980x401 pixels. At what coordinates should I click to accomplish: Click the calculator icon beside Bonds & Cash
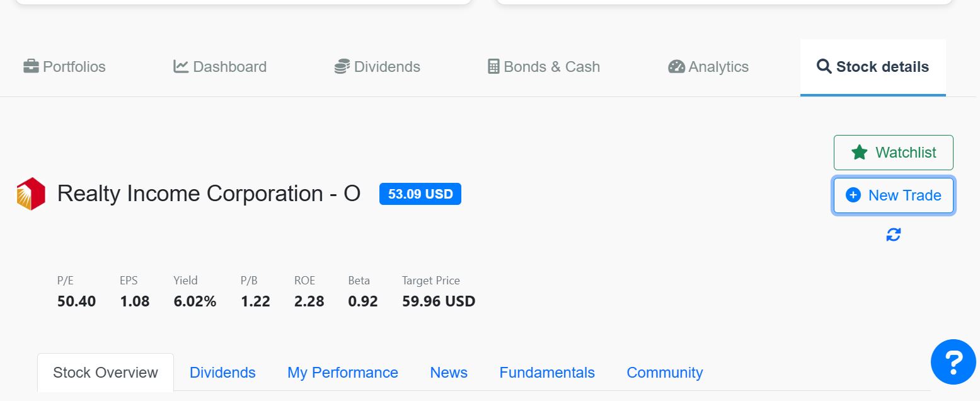coord(493,66)
